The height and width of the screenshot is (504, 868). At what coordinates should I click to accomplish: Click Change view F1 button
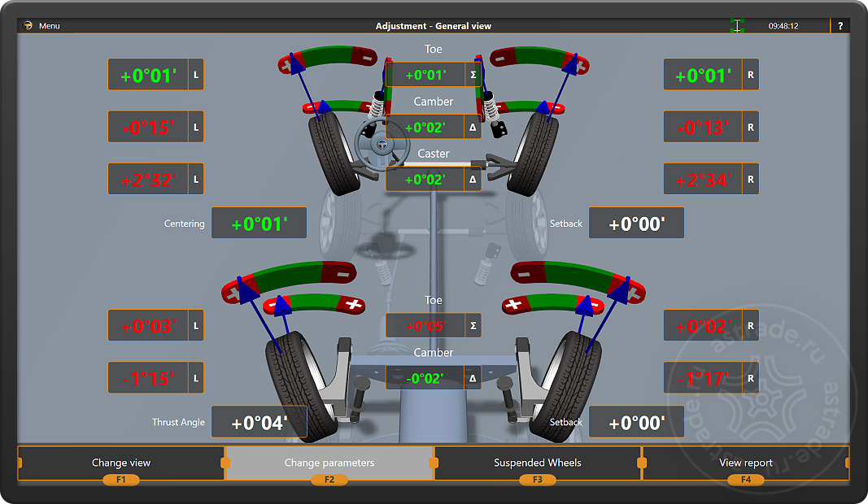(x=121, y=463)
